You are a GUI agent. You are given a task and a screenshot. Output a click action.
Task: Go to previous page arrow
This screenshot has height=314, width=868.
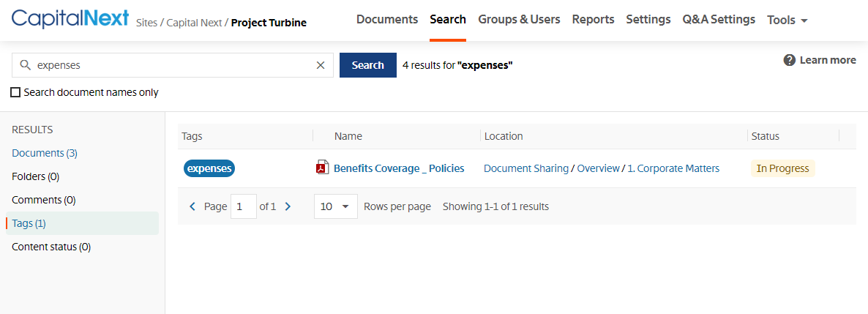pyautogui.click(x=192, y=206)
